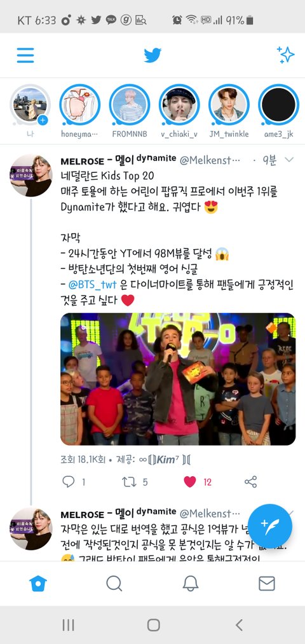The image size is (305, 644).
Task: Expand the tweet options chevron beside 9분
Action: (x=289, y=160)
